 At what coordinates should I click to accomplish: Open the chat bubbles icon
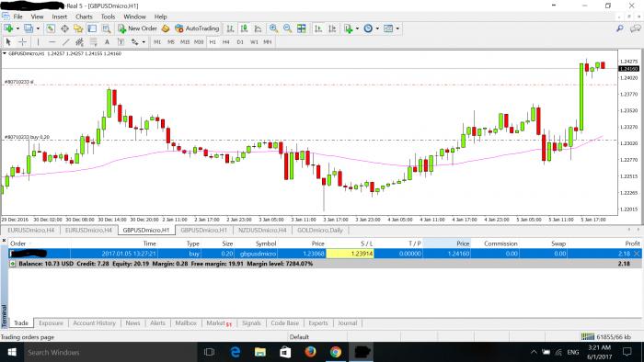(x=635, y=28)
